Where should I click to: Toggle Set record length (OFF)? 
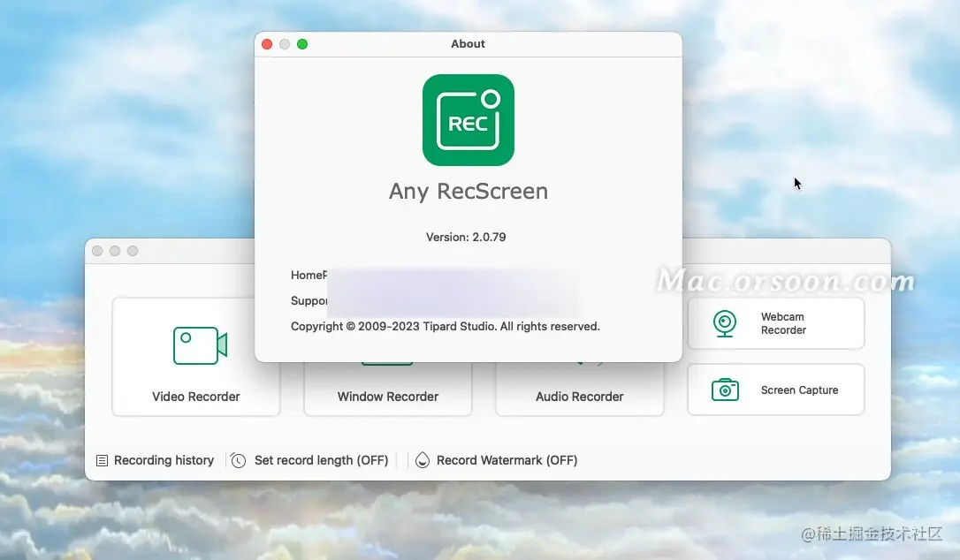pos(321,460)
